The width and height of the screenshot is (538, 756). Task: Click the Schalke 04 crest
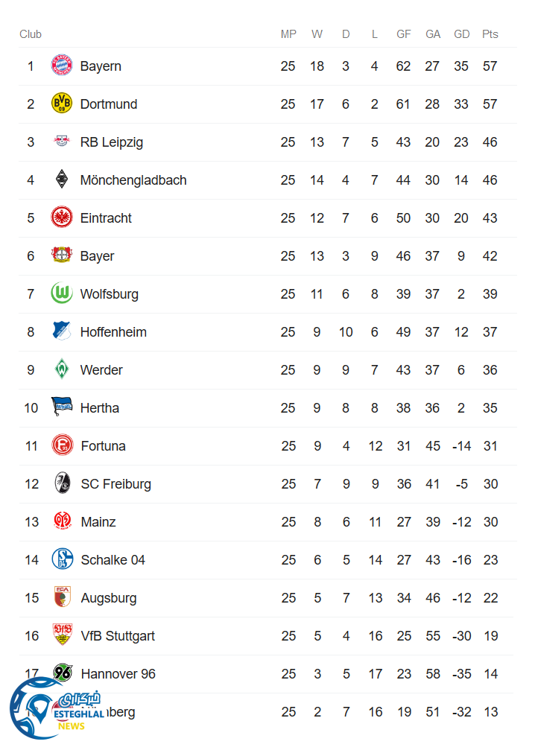pos(63,559)
